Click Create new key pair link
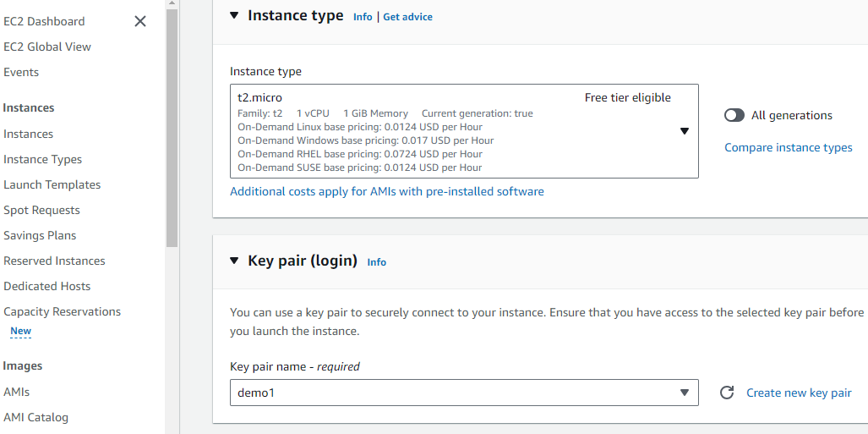 [799, 393]
